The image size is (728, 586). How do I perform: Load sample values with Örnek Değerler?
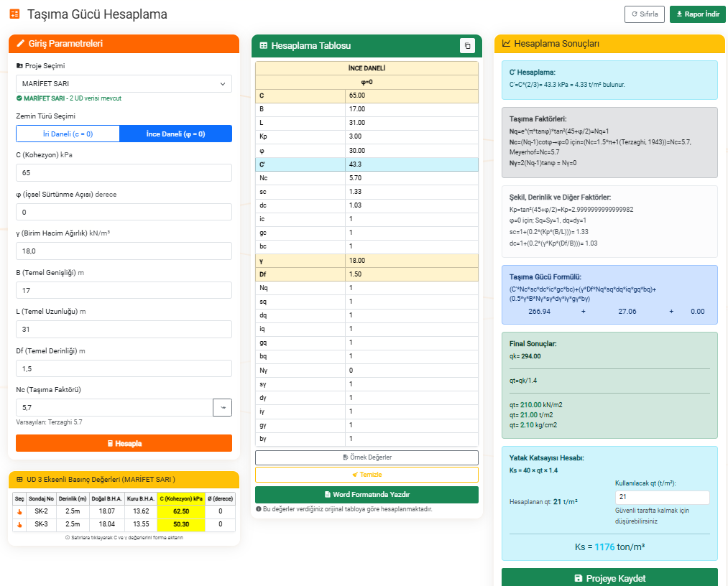point(367,457)
